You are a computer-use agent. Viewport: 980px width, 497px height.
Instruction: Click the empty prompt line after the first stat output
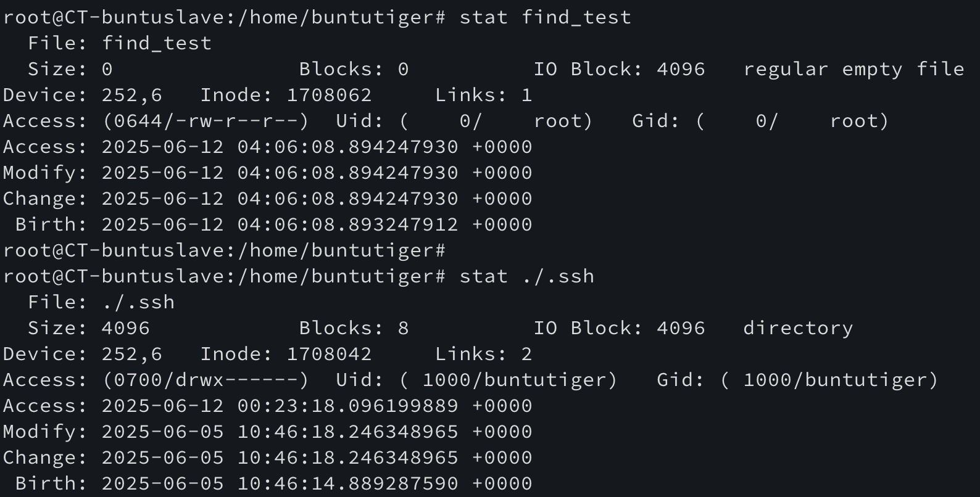[x=223, y=250]
